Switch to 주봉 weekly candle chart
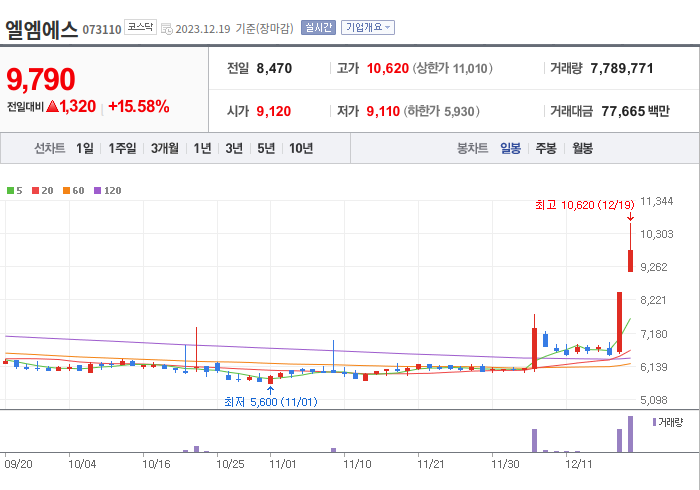Screen dimensions: 700x490 tap(546, 148)
